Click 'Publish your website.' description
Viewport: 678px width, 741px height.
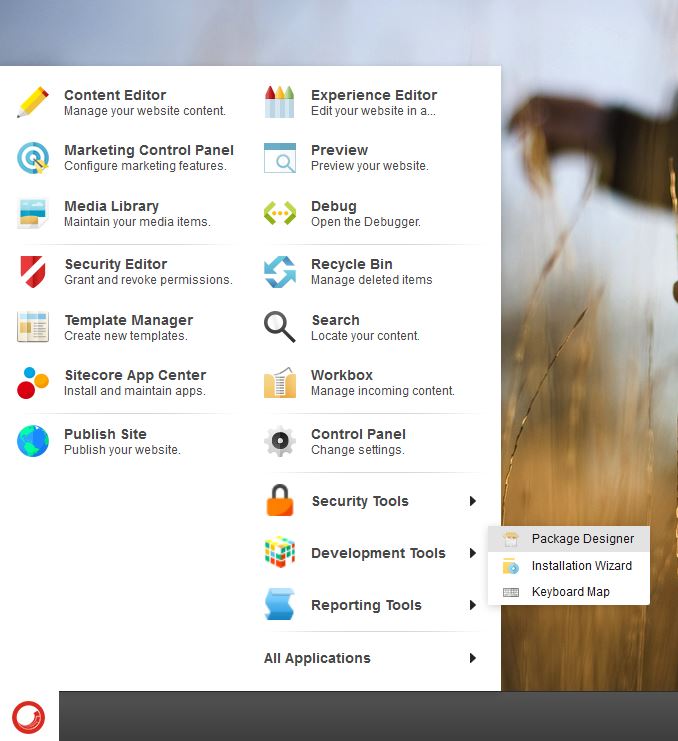pos(122,449)
